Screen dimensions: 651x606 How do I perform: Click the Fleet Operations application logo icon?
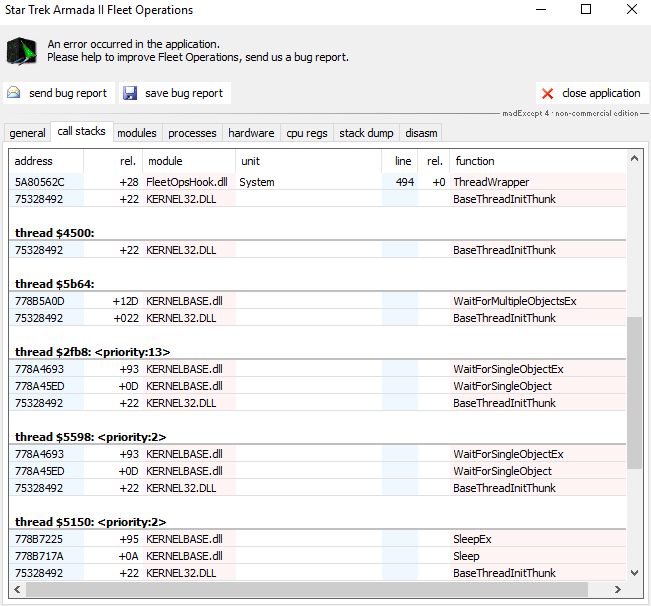coord(21,51)
